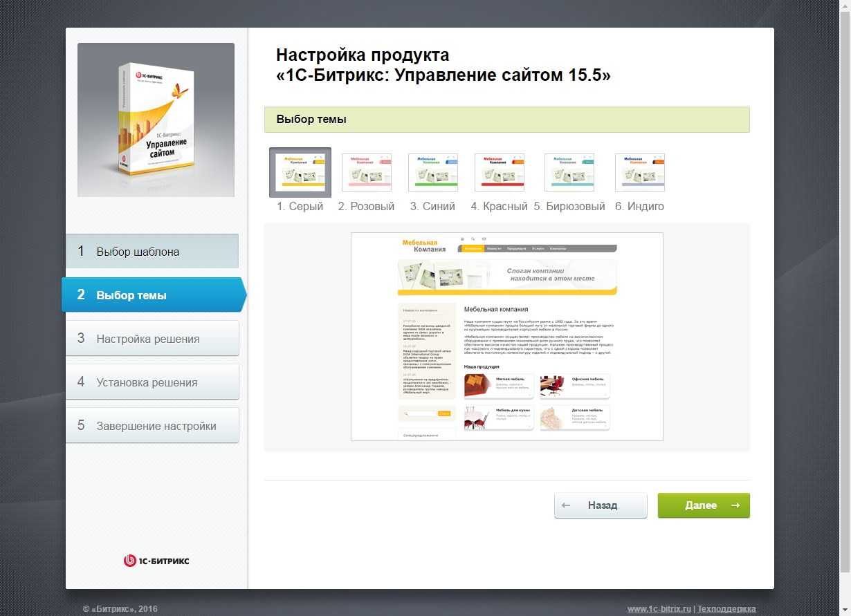Click the 1С-Битрикс product box image
851x616 pixels.
pos(156,120)
